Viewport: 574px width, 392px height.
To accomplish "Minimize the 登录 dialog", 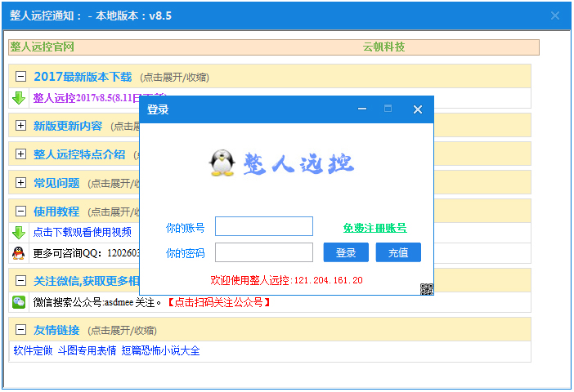I will point(362,109).
